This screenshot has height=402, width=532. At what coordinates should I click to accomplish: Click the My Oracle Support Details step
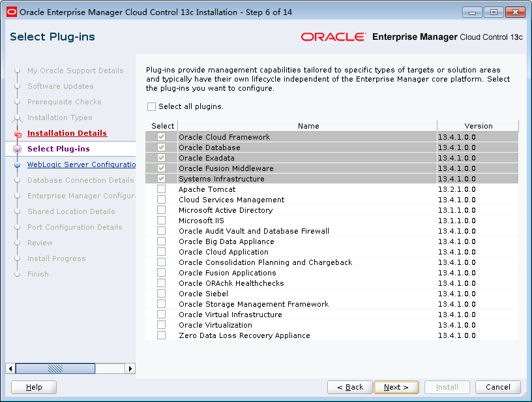pyautogui.click(x=76, y=70)
